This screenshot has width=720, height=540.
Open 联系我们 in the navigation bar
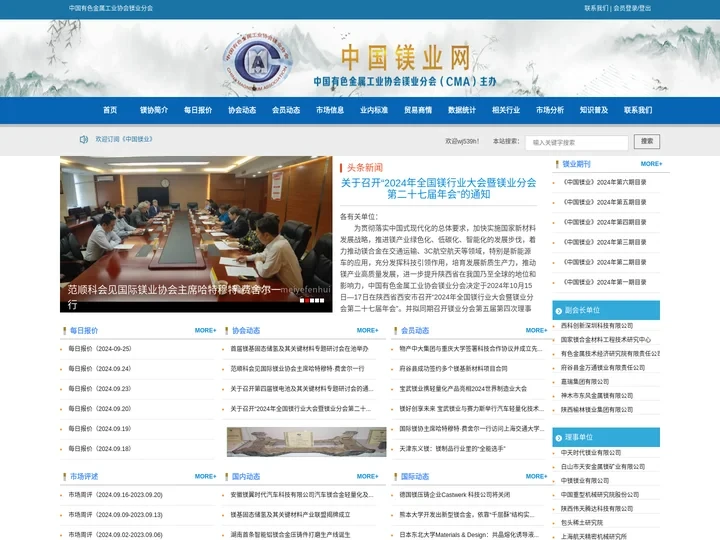pyautogui.click(x=638, y=110)
